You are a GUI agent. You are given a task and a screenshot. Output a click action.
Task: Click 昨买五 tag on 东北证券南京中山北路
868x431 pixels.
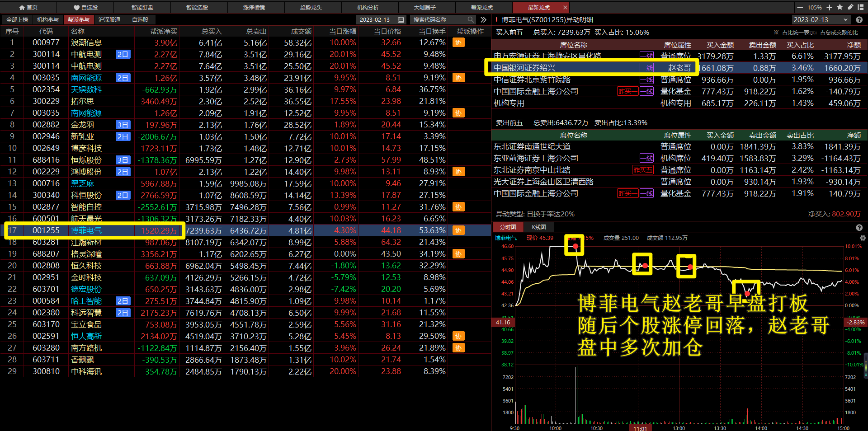[x=642, y=170]
